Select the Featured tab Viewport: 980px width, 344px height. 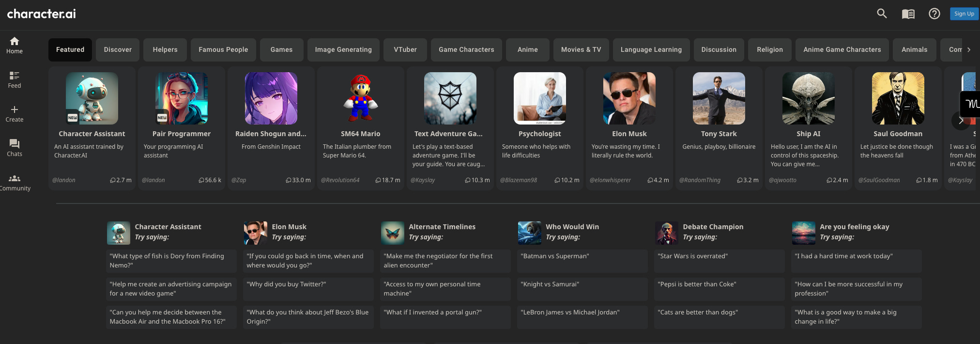click(70, 50)
